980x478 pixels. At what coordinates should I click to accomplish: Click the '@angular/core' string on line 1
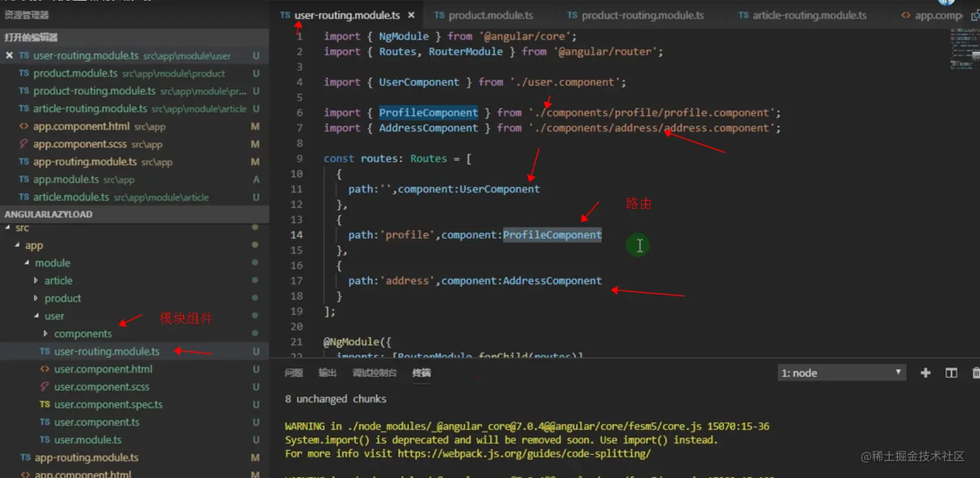point(526,36)
